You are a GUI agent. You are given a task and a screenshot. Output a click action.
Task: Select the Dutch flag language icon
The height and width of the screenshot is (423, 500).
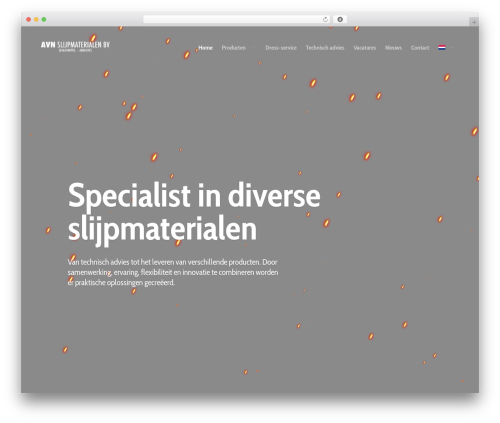point(442,47)
